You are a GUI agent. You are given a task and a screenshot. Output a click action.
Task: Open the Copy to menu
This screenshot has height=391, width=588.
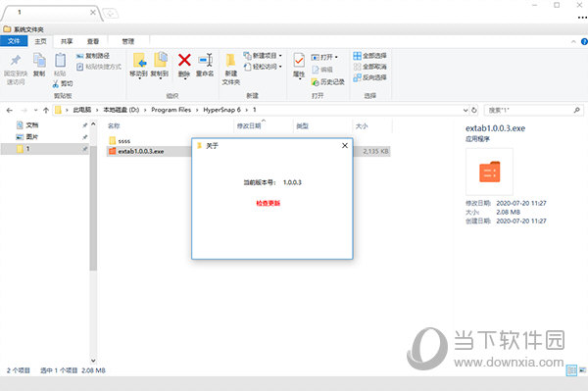(x=160, y=66)
